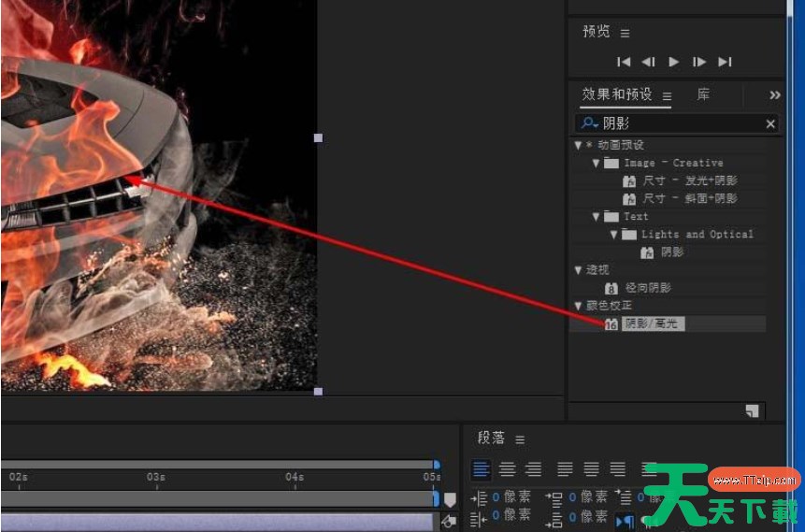Select the 径向阴影 effect

(x=647, y=288)
